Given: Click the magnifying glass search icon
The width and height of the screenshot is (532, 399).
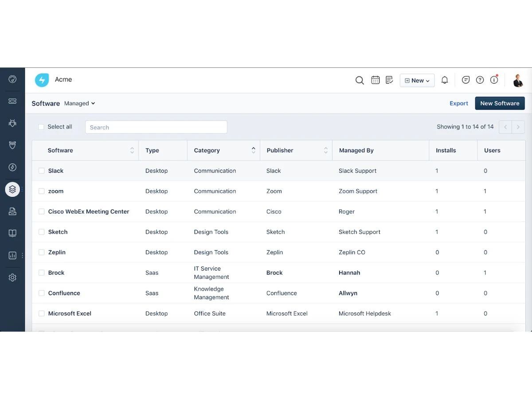Looking at the screenshot, I should coord(360,80).
